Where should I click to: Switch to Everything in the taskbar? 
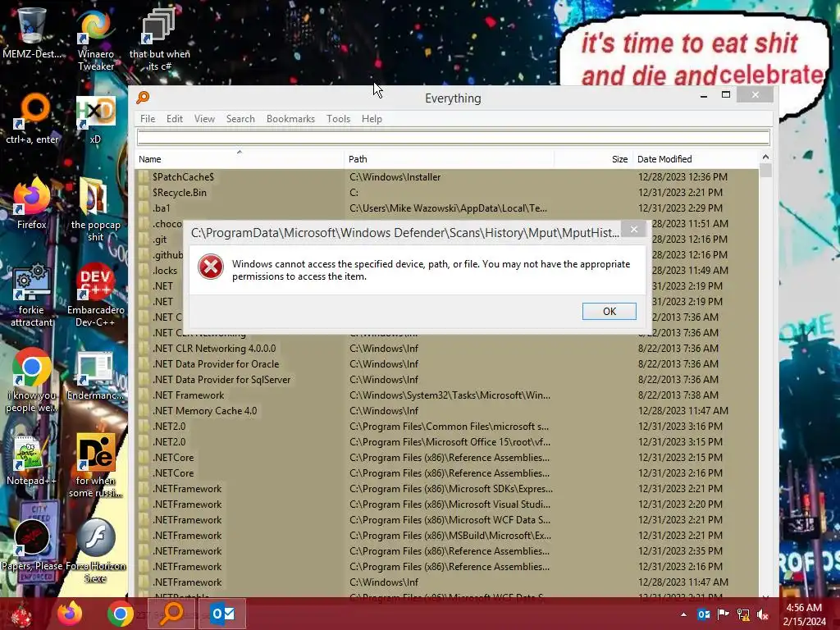(x=171, y=614)
